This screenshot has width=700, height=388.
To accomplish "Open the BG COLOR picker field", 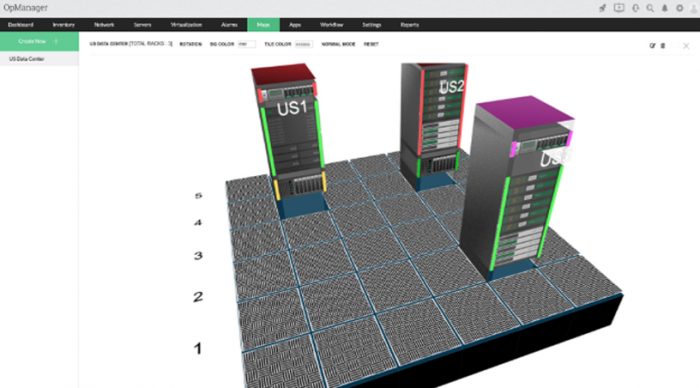I will coord(246,44).
